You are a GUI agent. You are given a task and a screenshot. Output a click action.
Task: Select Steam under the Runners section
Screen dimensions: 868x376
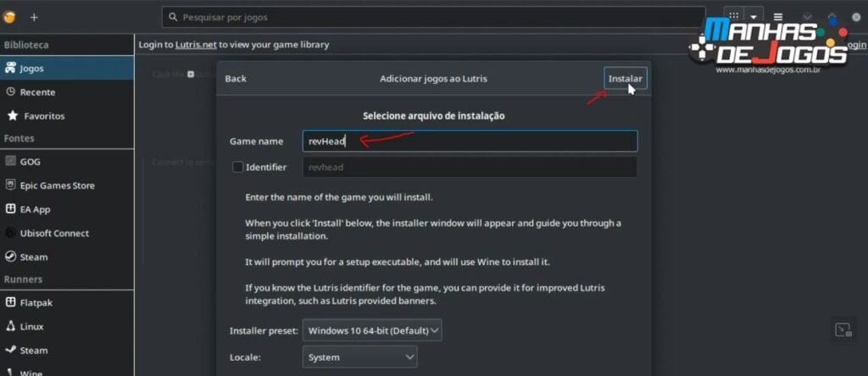click(66, 351)
